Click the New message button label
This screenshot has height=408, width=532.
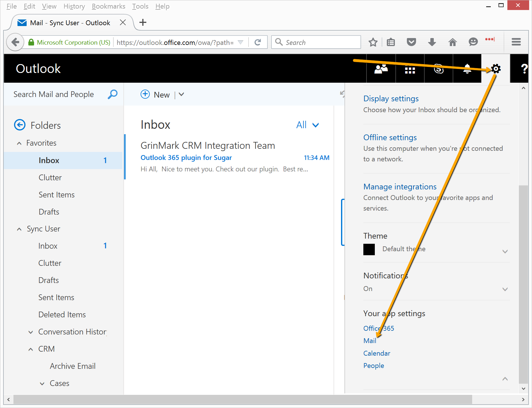pos(162,95)
